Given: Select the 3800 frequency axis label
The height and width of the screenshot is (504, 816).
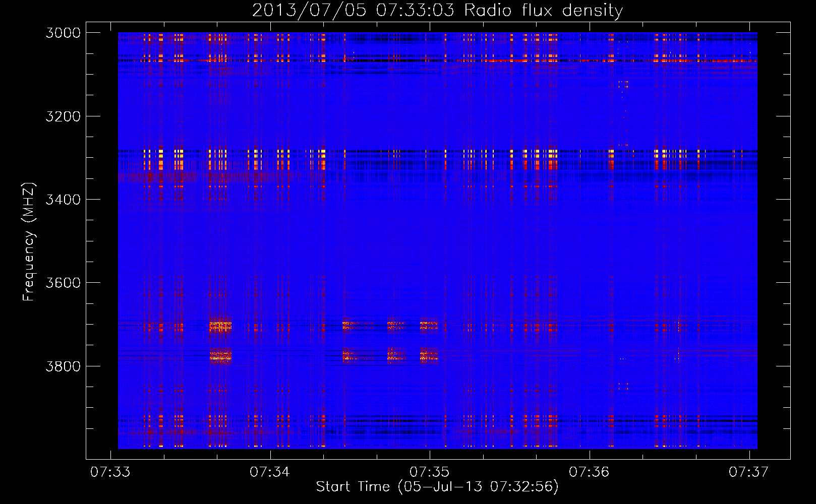Looking at the screenshot, I should click(x=63, y=366).
